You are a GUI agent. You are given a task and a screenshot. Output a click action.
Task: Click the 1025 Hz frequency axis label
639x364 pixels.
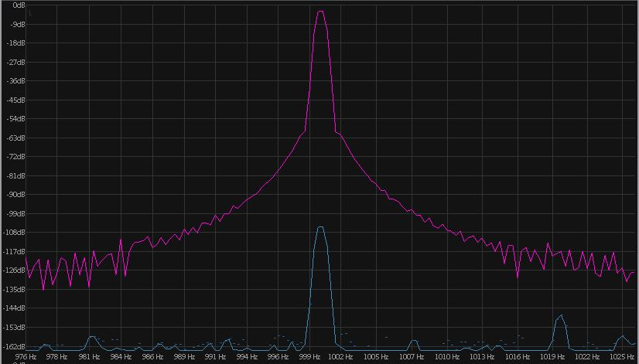pos(620,357)
